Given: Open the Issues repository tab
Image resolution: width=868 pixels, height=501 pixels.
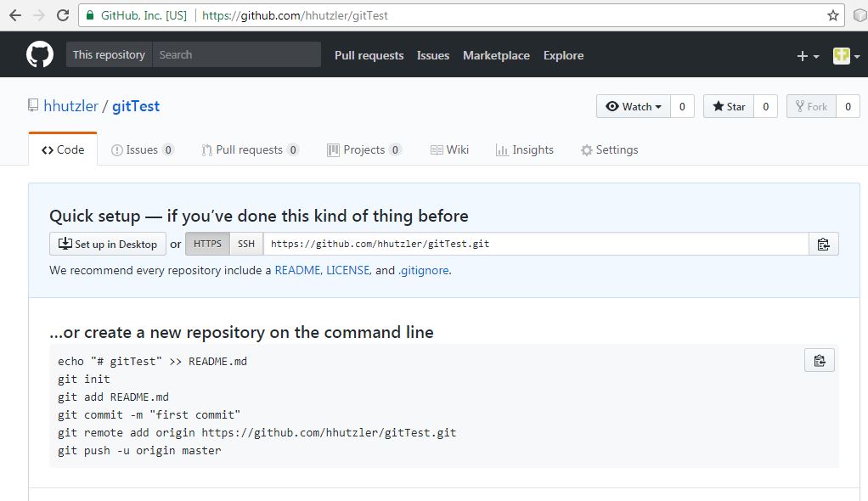Looking at the screenshot, I should 143,149.
